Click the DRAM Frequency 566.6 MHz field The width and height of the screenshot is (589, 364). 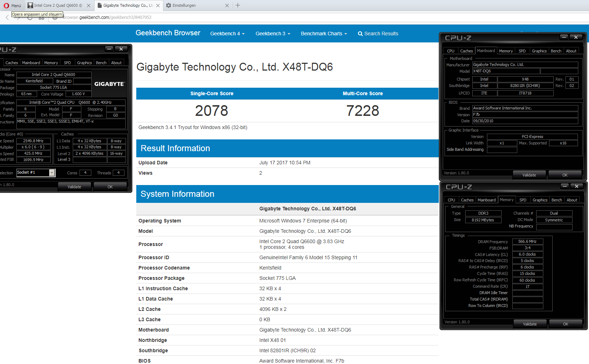click(x=528, y=241)
